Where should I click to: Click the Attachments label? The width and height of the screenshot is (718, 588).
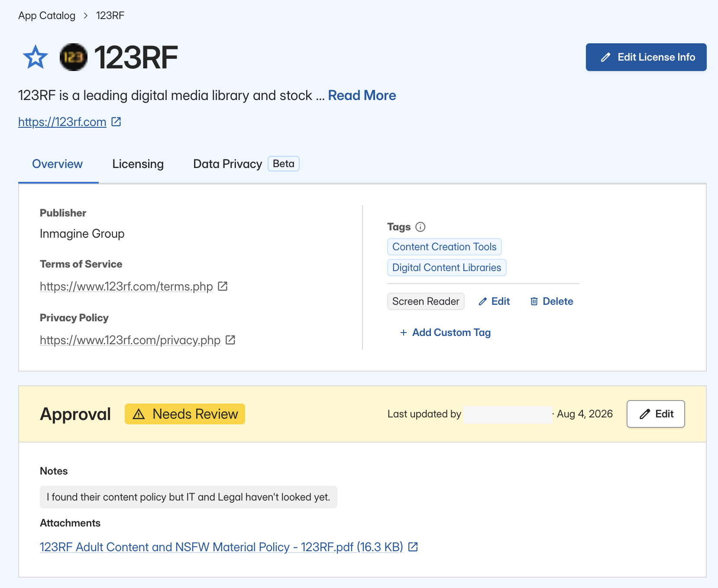tap(70, 523)
